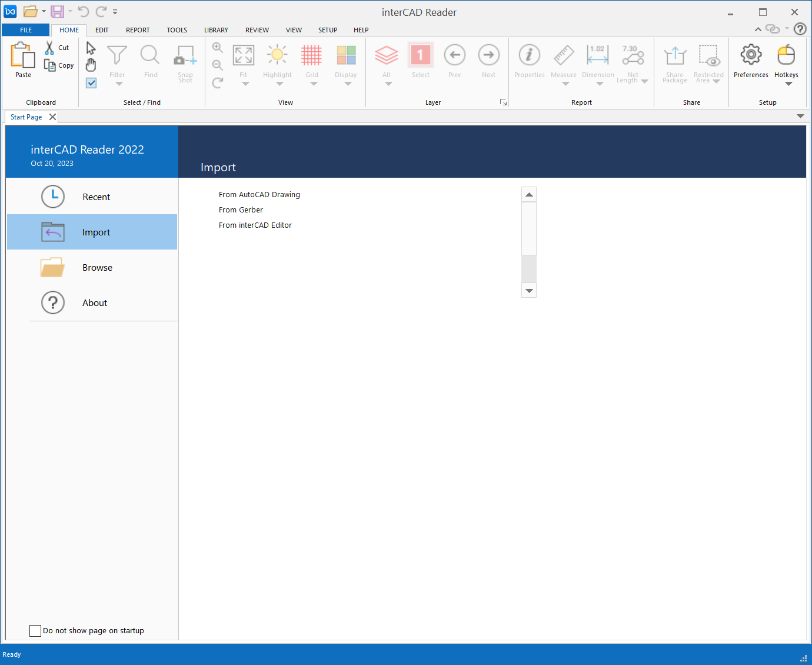Open Preferences gear
The image size is (812, 665).
751,55
